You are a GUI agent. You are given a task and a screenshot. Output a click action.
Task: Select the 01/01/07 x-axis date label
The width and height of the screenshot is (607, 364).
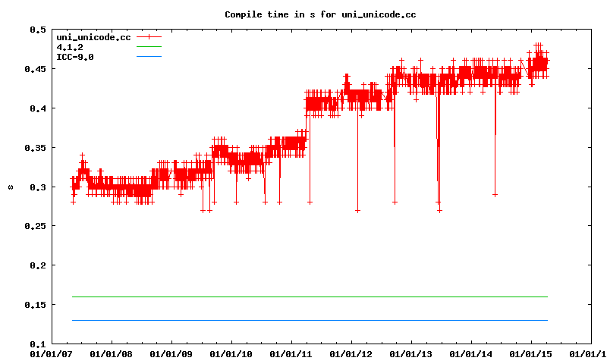click(49, 354)
